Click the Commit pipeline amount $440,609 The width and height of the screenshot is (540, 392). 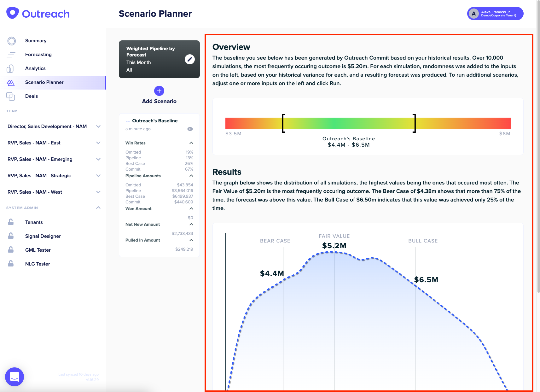point(184,202)
